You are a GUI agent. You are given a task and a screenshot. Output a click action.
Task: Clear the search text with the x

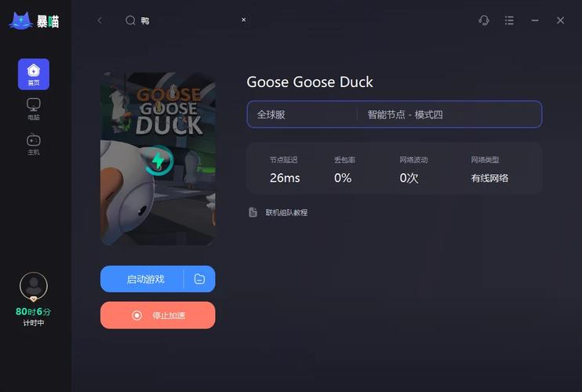click(x=243, y=20)
